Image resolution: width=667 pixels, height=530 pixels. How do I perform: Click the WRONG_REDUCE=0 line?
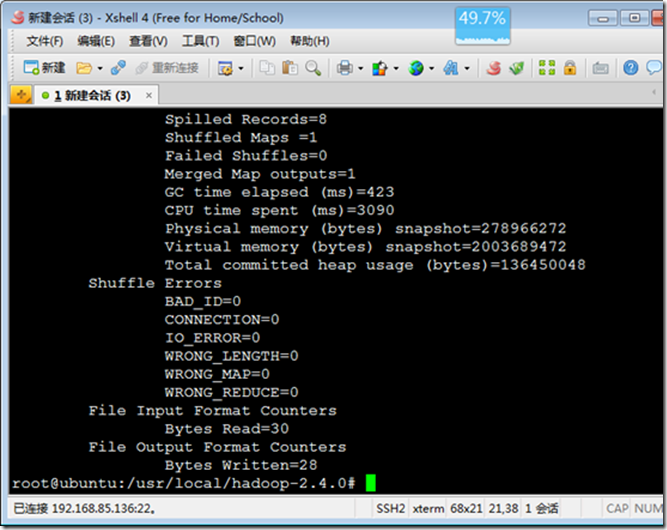tap(231, 392)
